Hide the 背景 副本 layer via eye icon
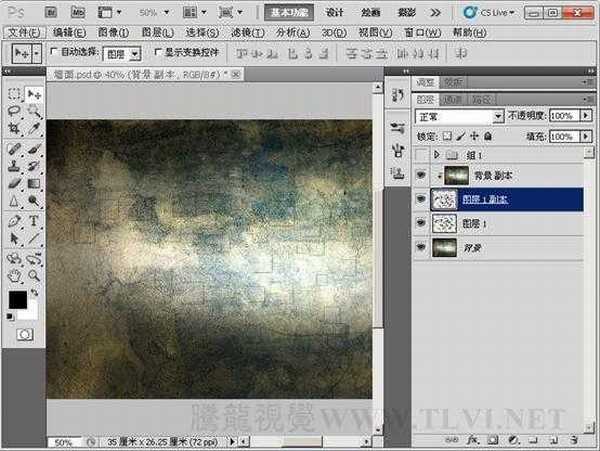Viewport: 600px width, 451px height. (x=422, y=176)
